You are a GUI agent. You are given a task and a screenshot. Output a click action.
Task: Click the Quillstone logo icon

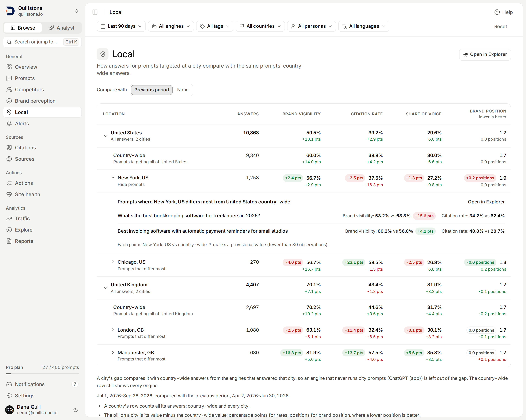(x=10, y=11)
